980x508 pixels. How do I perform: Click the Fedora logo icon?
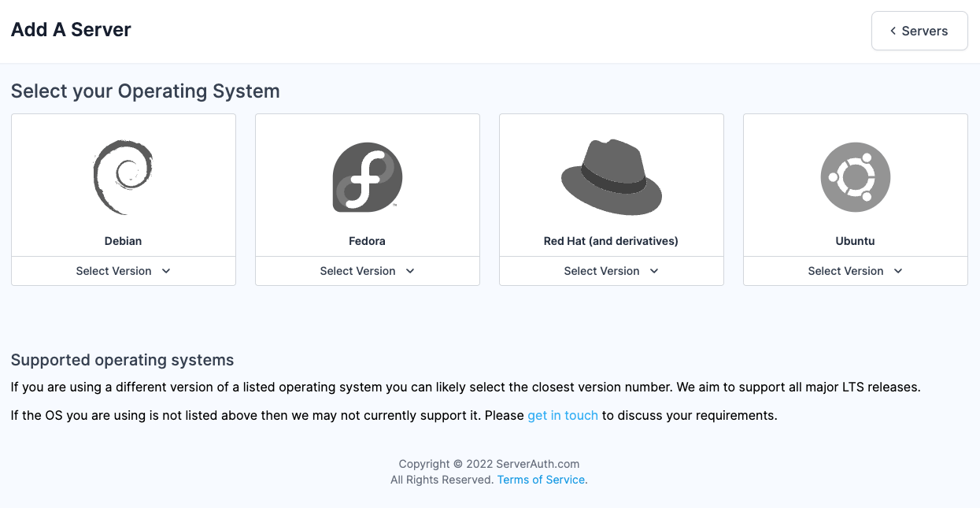368,177
